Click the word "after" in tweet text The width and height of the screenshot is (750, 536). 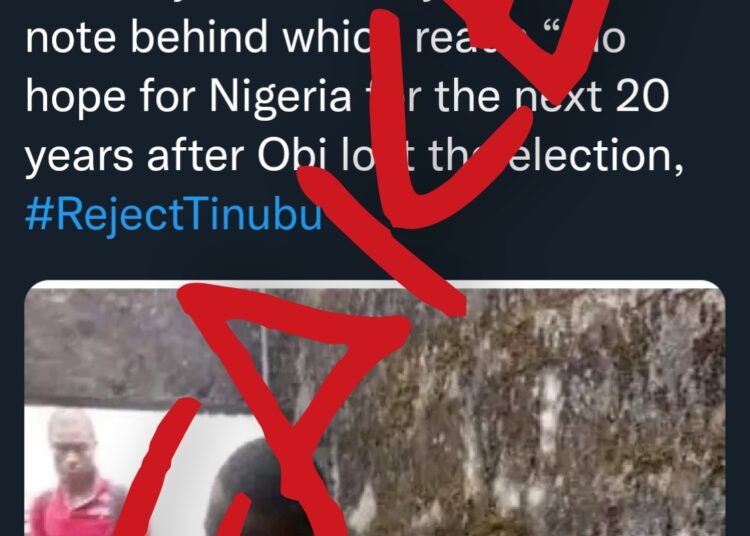tap(195, 156)
